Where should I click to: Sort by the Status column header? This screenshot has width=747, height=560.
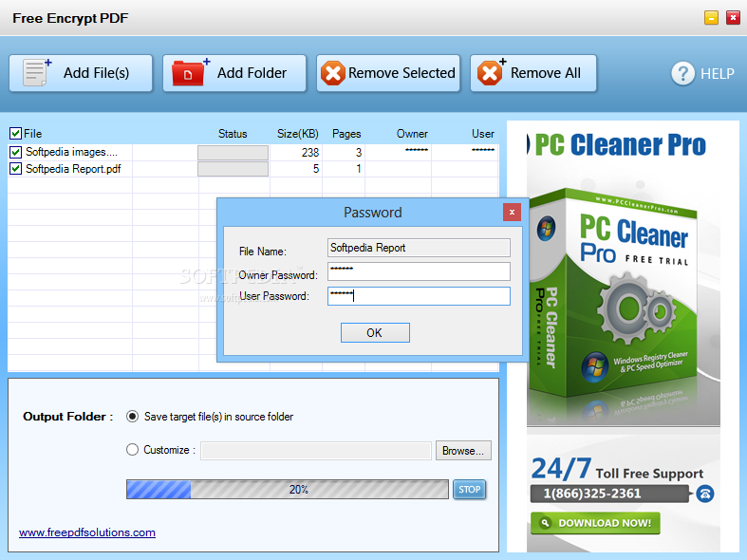coord(233,134)
